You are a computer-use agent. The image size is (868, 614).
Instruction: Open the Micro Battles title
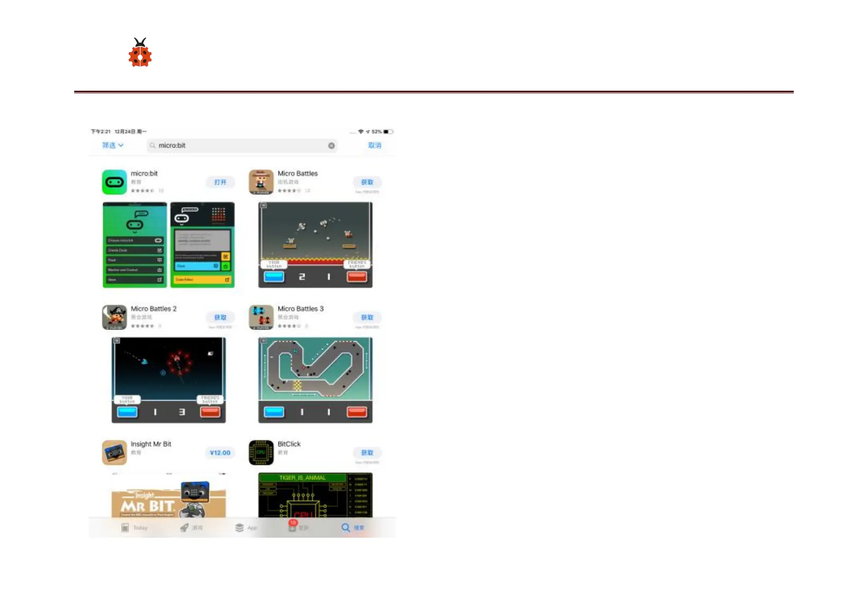(298, 174)
